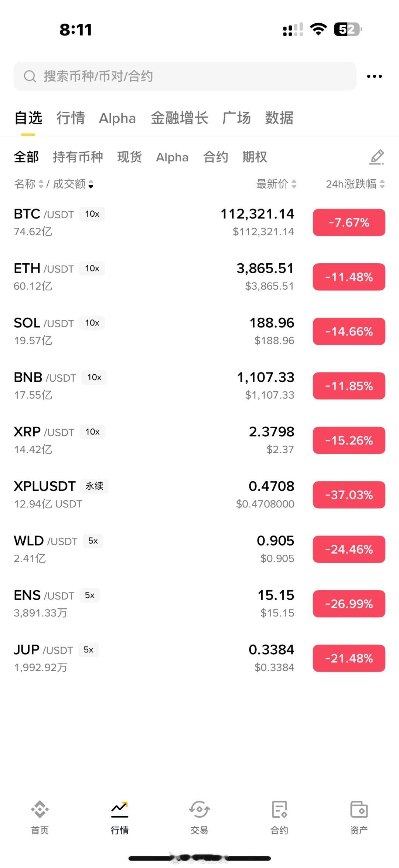
Task: Sort list by 名称 name arrows
Action: point(41,184)
